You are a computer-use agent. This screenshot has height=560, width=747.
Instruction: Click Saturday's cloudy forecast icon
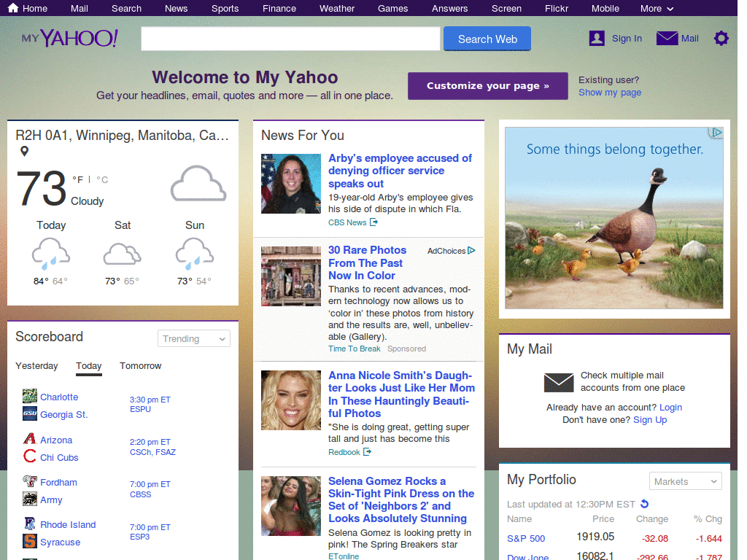[x=123, y=253]
